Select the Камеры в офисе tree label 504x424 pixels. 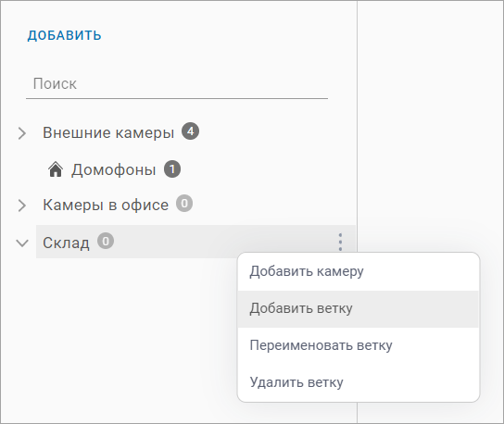point(106,205)
